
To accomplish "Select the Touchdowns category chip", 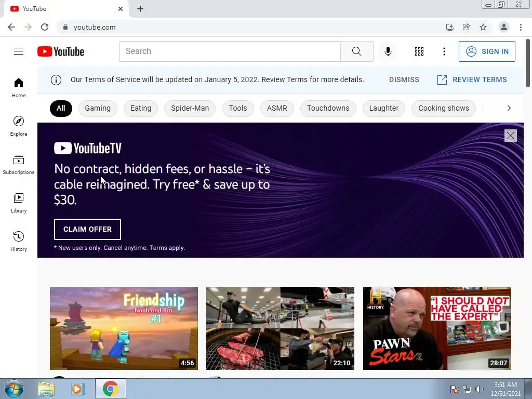I will (328, 108).
